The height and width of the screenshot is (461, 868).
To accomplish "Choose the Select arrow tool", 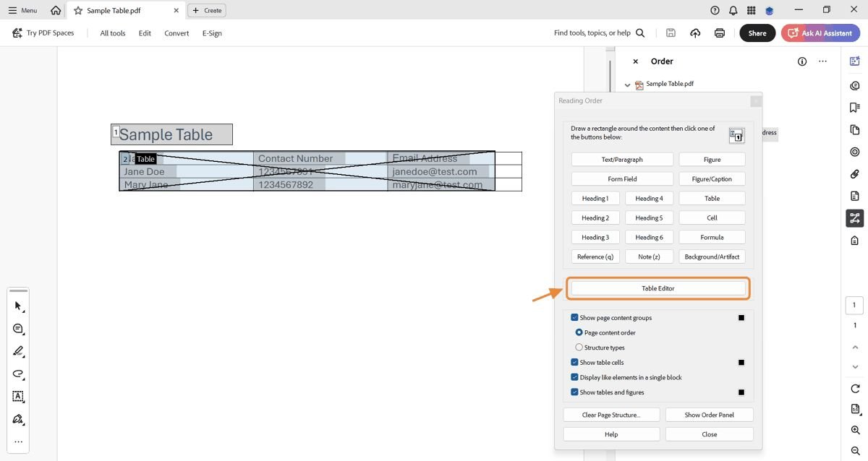I will 18,306.
